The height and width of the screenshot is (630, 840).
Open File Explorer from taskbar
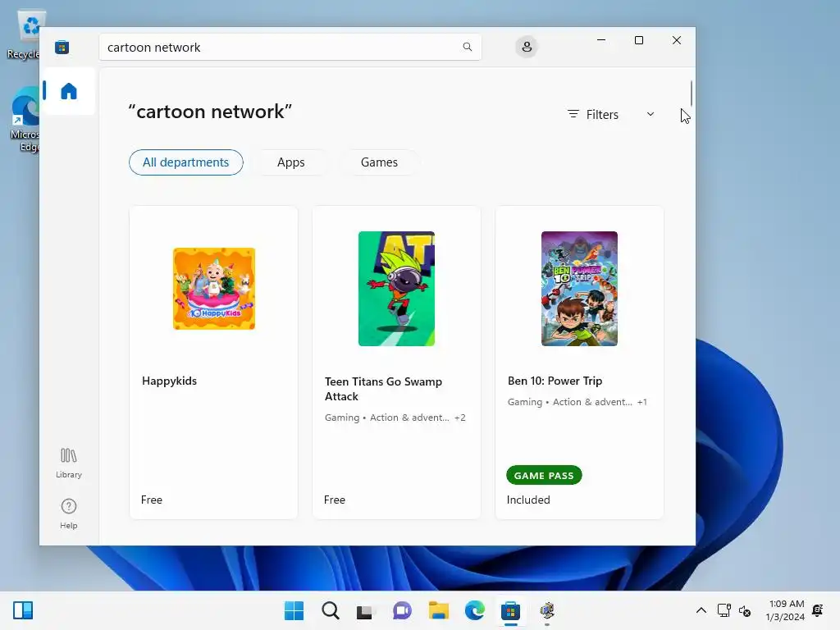[438, 610]
